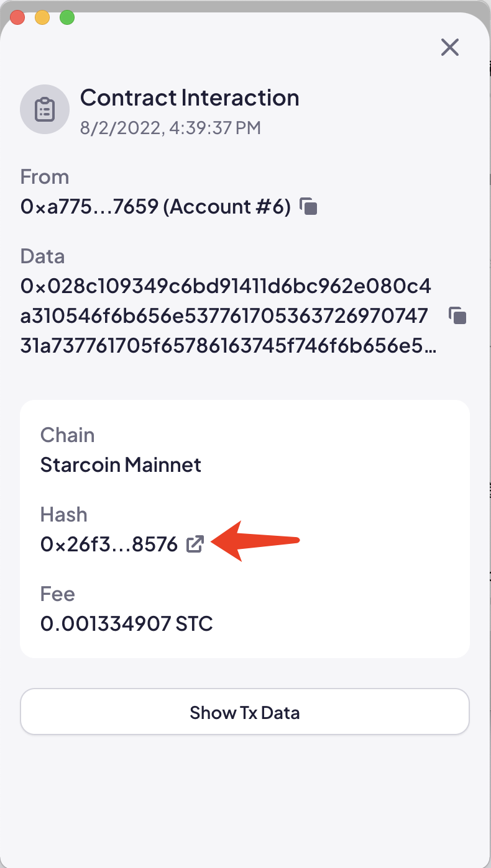
Task: Copy the transaction Data hex string
Action: 457,316
